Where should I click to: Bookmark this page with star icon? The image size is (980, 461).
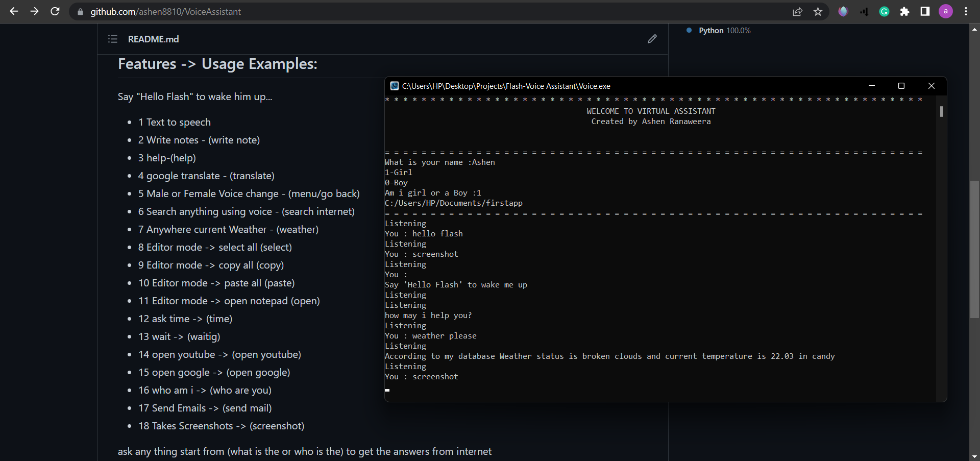[x=818, y=12]
